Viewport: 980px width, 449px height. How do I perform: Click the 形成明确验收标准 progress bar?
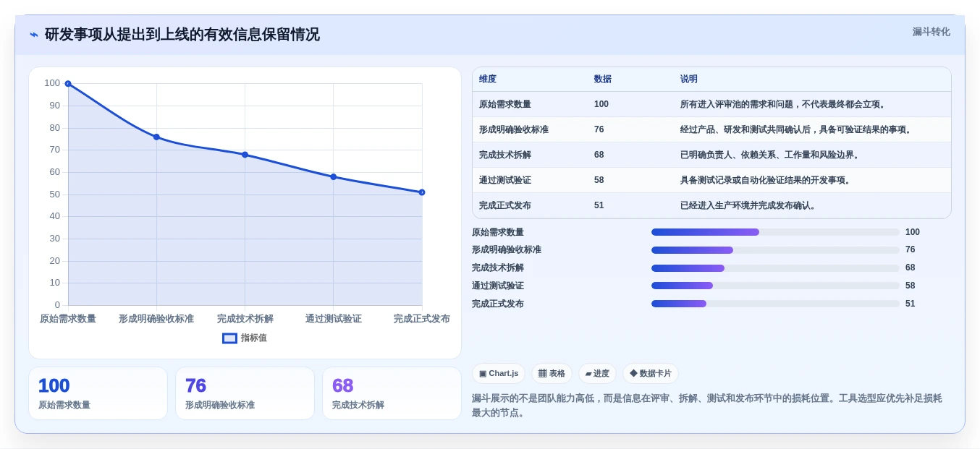tap(775, 250)
